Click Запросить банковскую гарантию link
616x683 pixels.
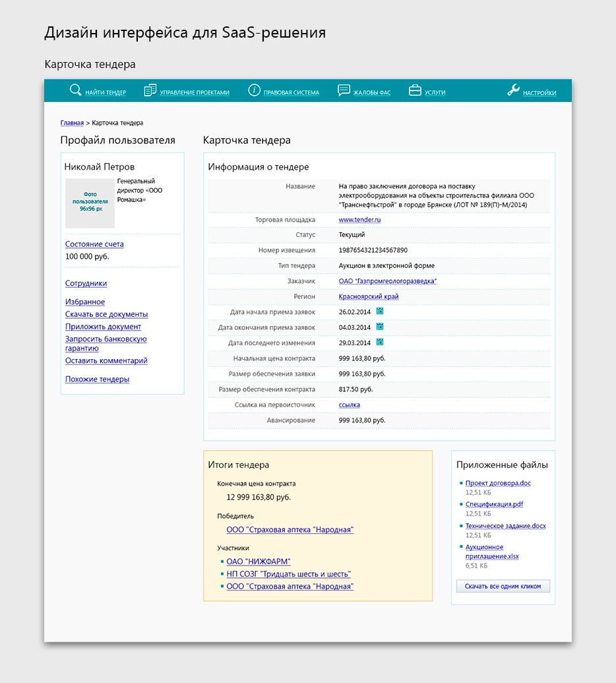[106, 343]
